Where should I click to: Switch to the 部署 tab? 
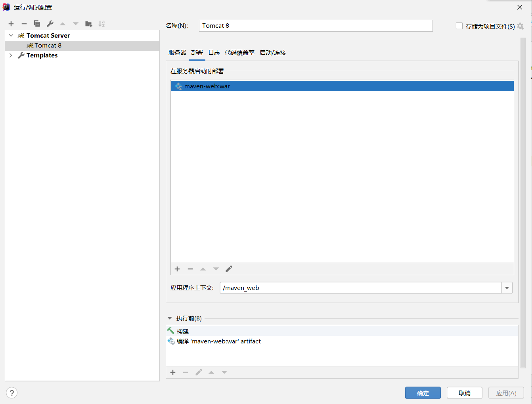pos(197,53)
